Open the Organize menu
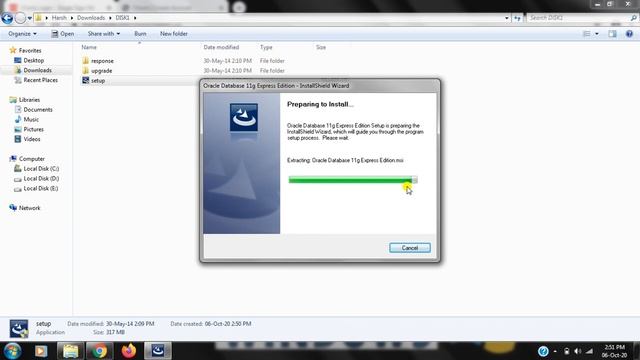 coord(22,34)
